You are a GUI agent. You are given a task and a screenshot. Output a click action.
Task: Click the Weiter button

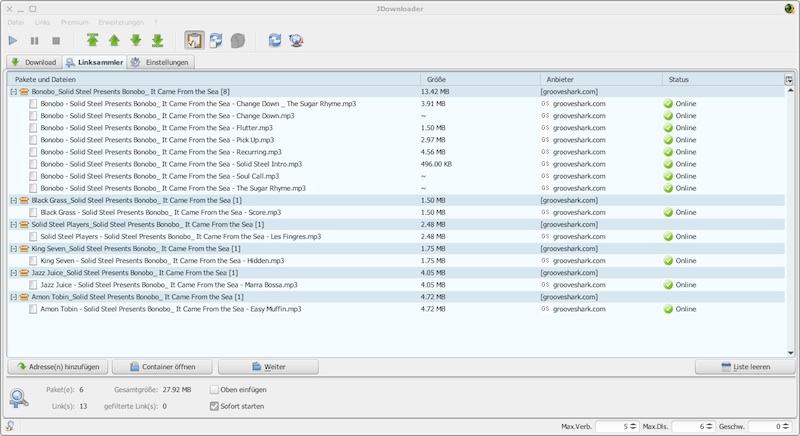(268, 367)
